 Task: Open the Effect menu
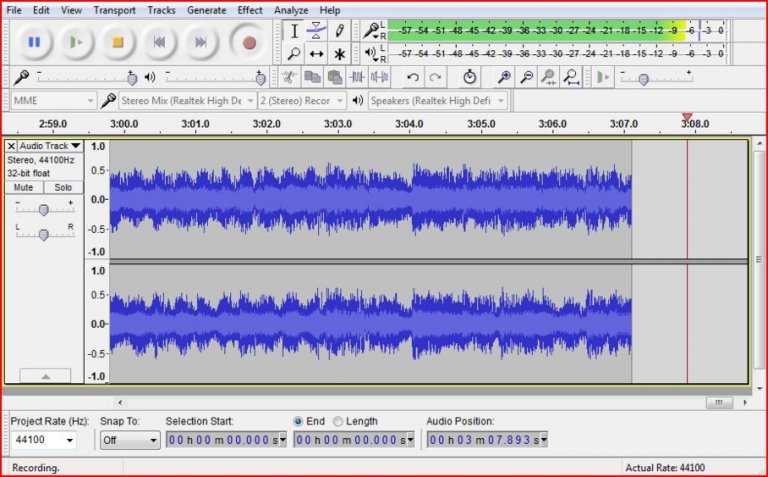(x=250, y=10)
